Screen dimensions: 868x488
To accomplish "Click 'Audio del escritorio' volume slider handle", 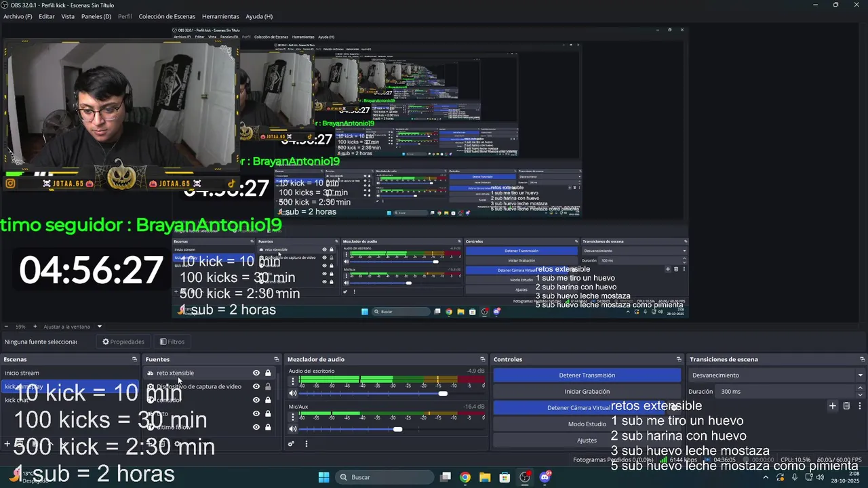I will pos(443,393).
